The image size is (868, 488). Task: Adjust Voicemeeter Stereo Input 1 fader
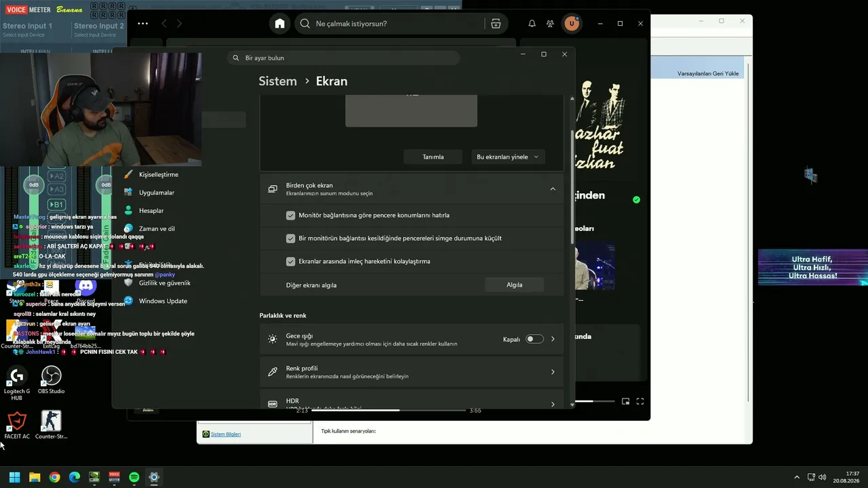(33, 184)
